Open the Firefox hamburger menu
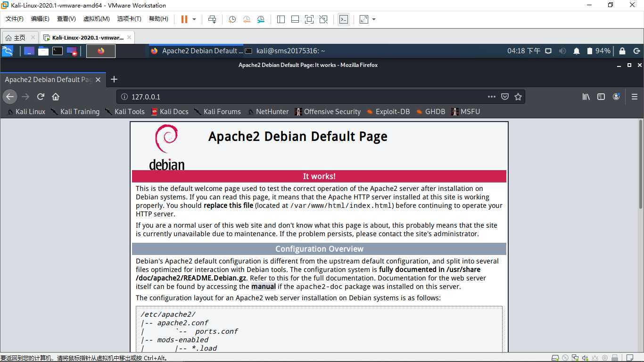The width and height of the screenshot is (644, 362). (635, 97)
